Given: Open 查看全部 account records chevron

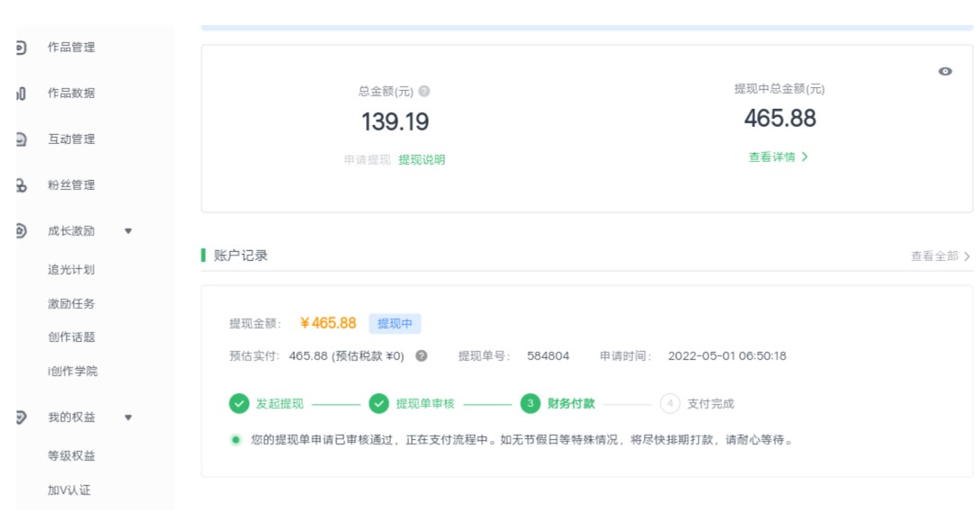Looking at the screenshot, I should [x=967, y=256].
